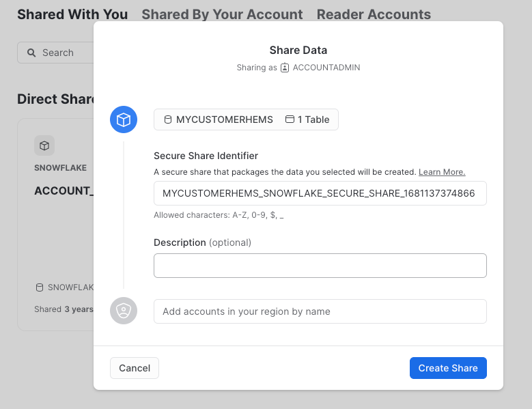The width and height of the screenshot is (532, 409).
Task: Click the SNOWFLAKE database cylinder icon
Action: click(40, 287)
